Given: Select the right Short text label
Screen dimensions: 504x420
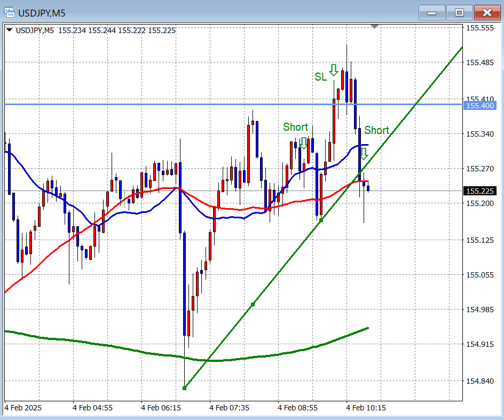Looking at the screenshot, I should coord(376,130).
